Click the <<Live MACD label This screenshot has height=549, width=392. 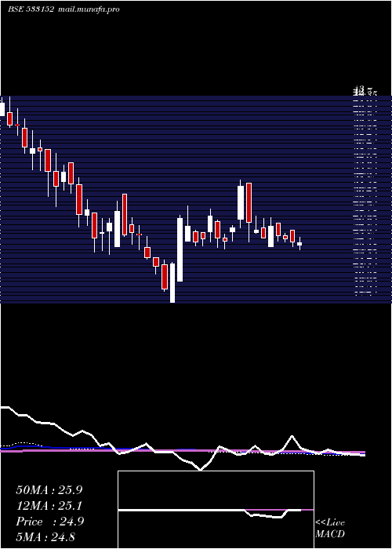point(330,529)
